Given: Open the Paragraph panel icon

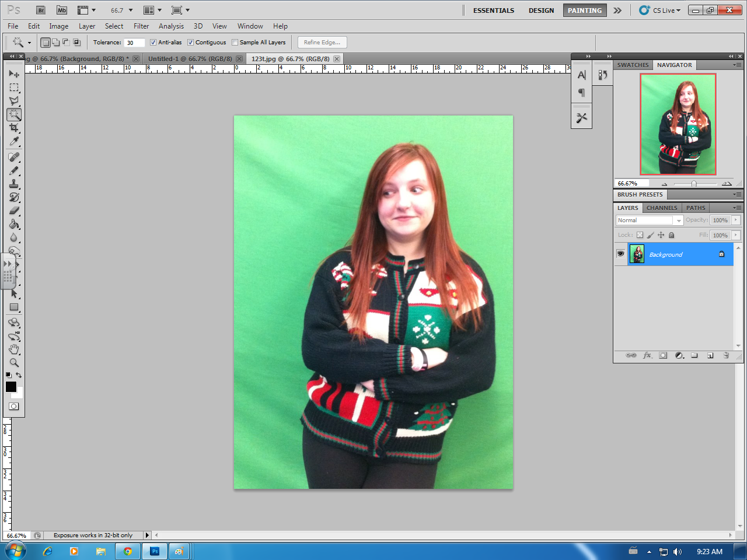Looking at the screenshot, I should coord(581,92).
